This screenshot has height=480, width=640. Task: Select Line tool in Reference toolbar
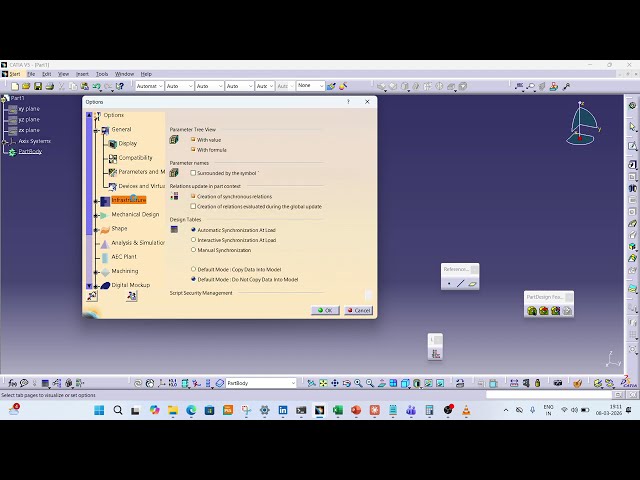coord(460,283)
